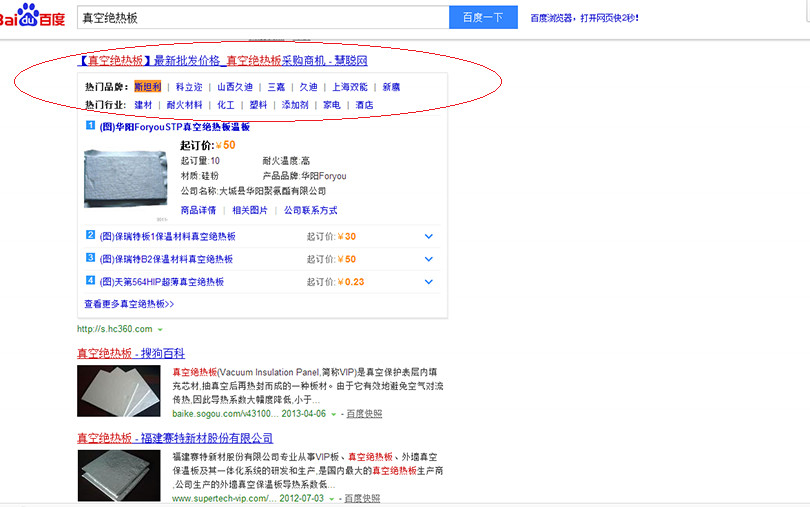Click the 华阳Foryou product thumbnail image

[x=126, y=179]
